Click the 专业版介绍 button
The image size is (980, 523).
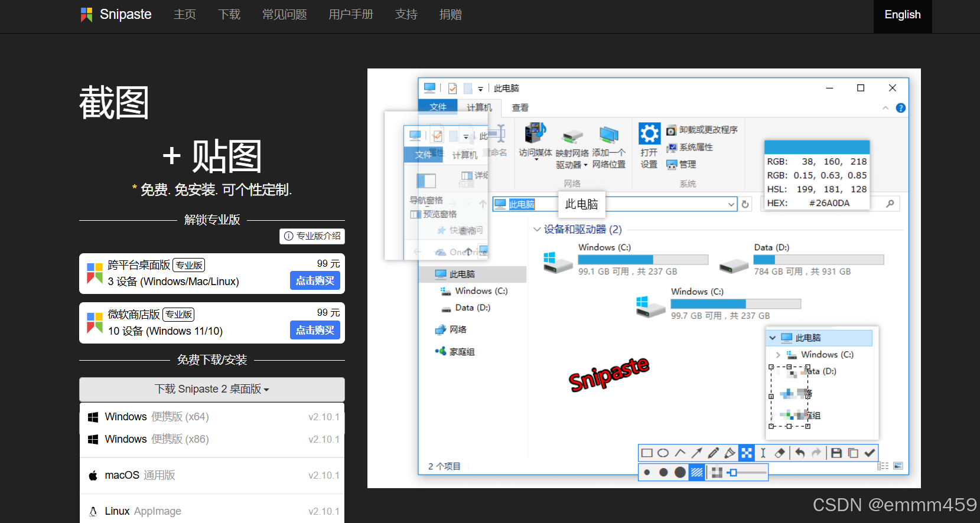pyautogui.click(x=312, y=236)
